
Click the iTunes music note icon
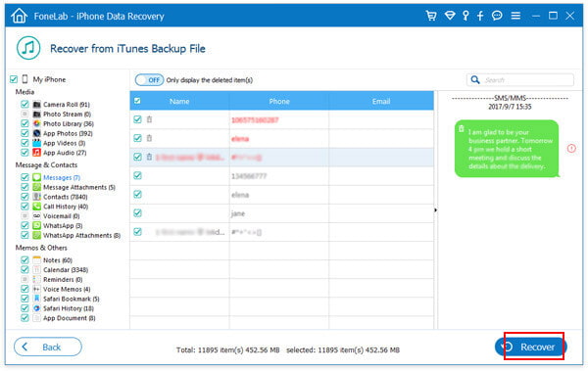pyautogui.click(x=28, y=48)
